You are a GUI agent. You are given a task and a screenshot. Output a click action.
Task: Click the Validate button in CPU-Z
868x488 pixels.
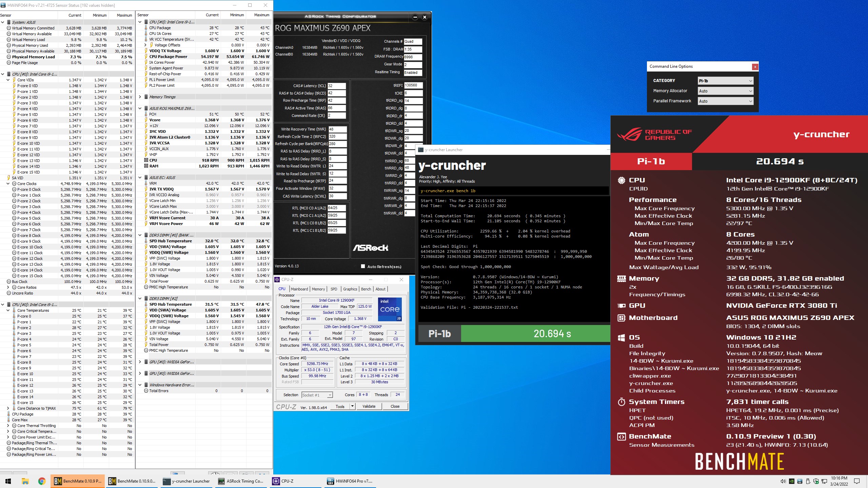(x=369, y=406)
